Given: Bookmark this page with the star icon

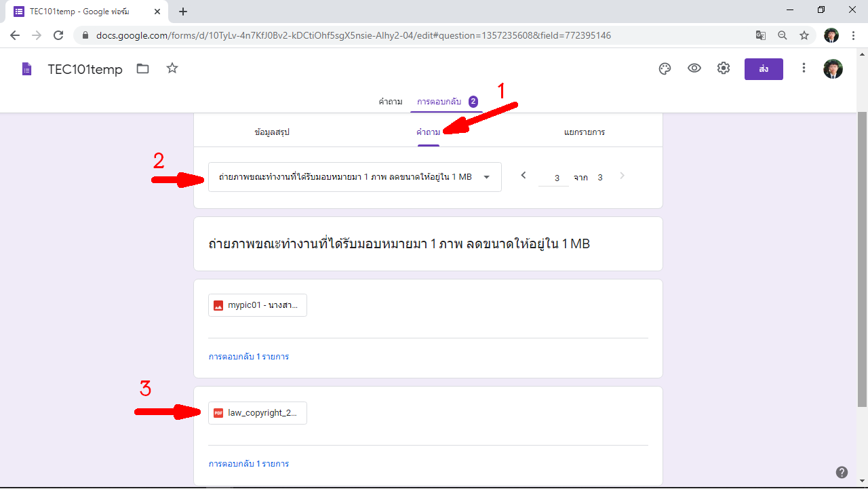Looking at the screenshot, I should click(804, 35).
